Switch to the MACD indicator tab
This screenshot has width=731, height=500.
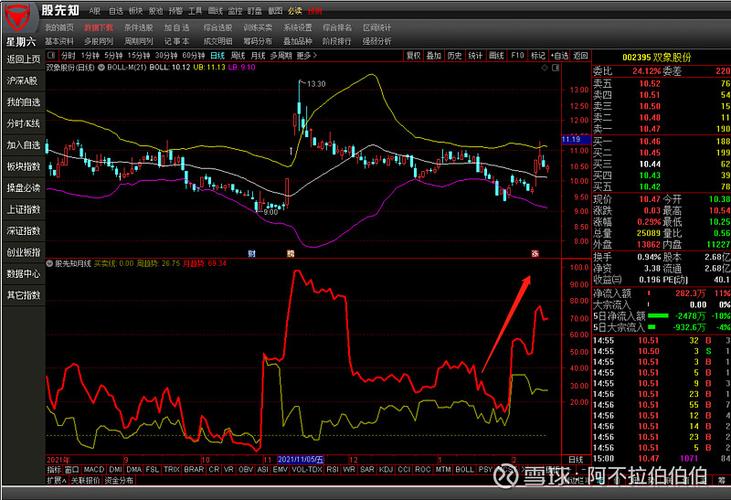coord(94,468)
